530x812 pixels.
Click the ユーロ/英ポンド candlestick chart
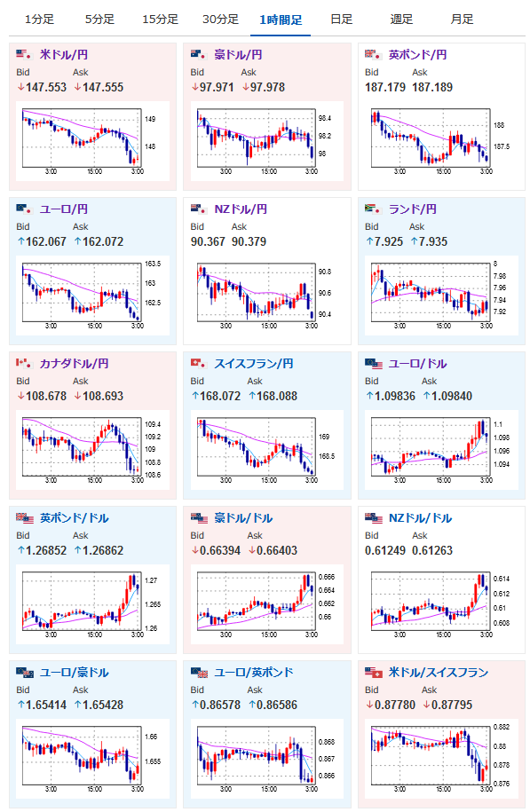tap(267, 759)
